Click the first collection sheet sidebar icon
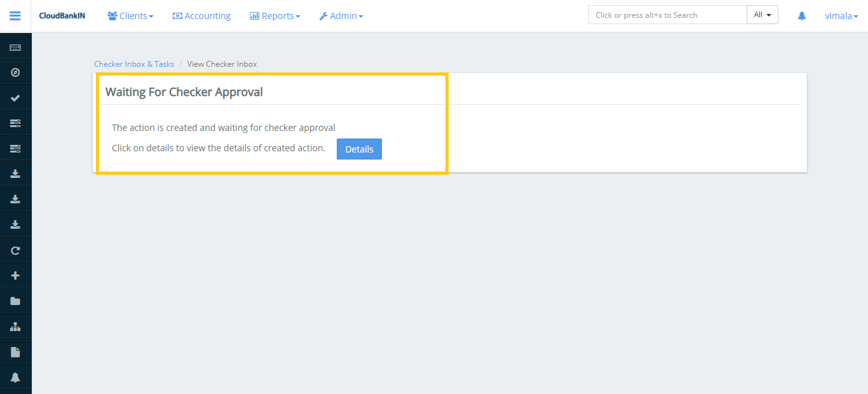The image size is (868, 394). (x=15, y=122)
